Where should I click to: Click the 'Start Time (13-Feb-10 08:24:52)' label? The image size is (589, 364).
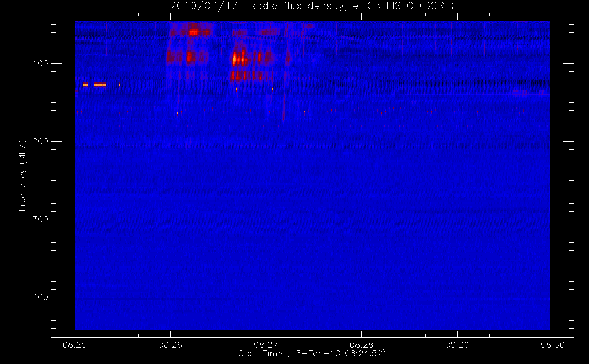[x=312, y=353]
